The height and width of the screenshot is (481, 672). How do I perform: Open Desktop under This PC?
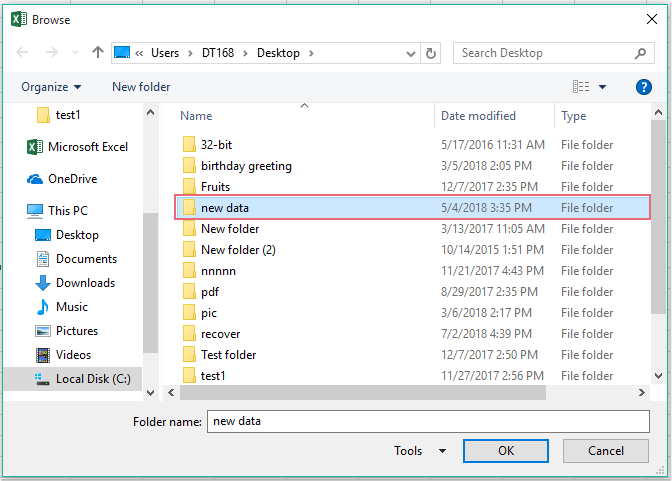(66, 235)
